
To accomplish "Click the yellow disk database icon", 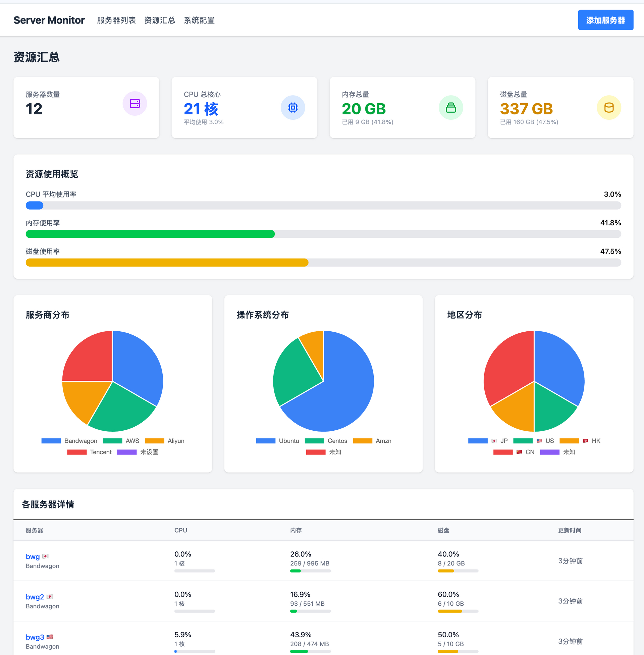I will 608,108.
